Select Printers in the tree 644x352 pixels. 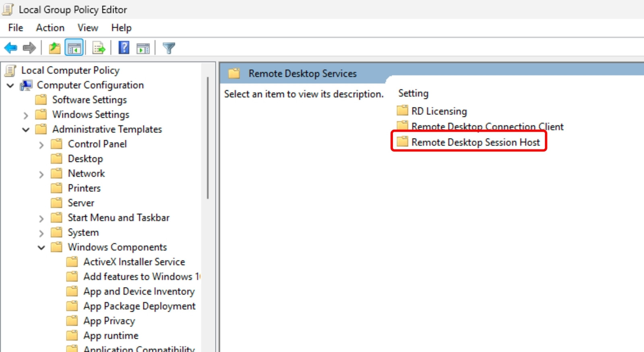(84, 188)
